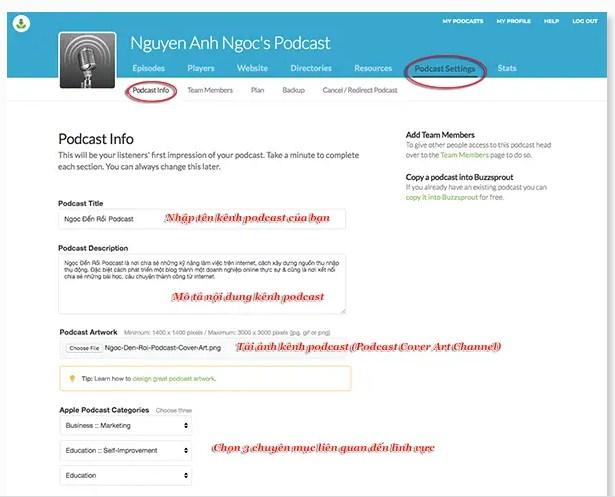615x497 pixels.
Task: Select the Team Members sub-tab
Action: (x=210, y=91)
